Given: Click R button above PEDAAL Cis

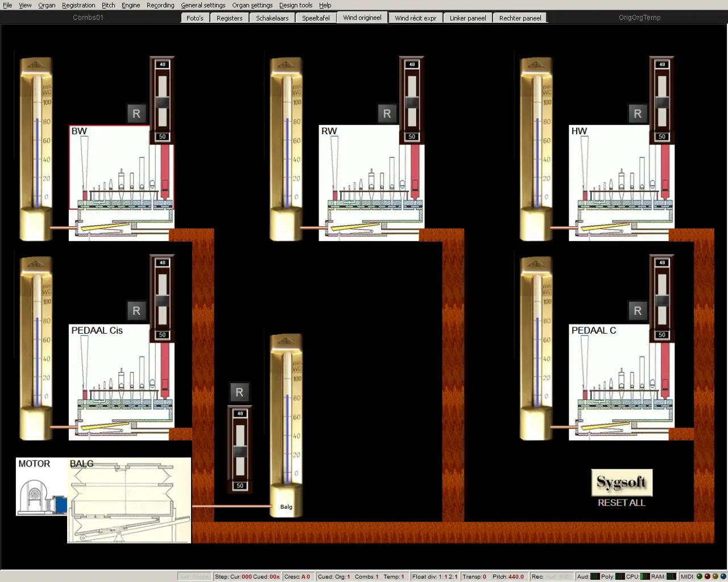Looking at the screenshot, I should pos(136,311).
